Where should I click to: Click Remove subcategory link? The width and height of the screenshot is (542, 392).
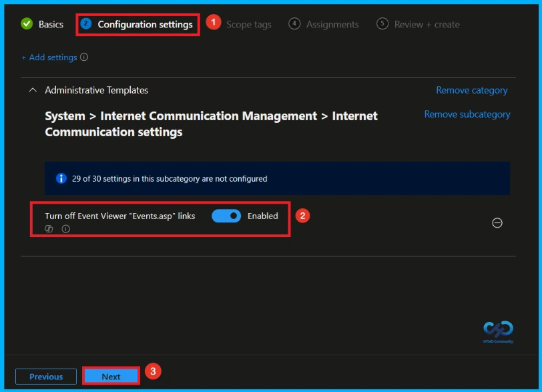[x=467, y=114]
